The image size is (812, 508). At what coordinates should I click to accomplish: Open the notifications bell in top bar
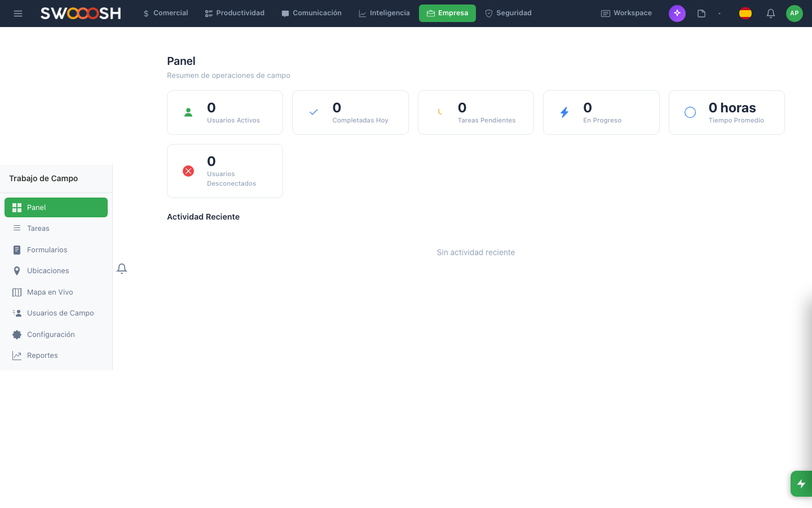770,14
